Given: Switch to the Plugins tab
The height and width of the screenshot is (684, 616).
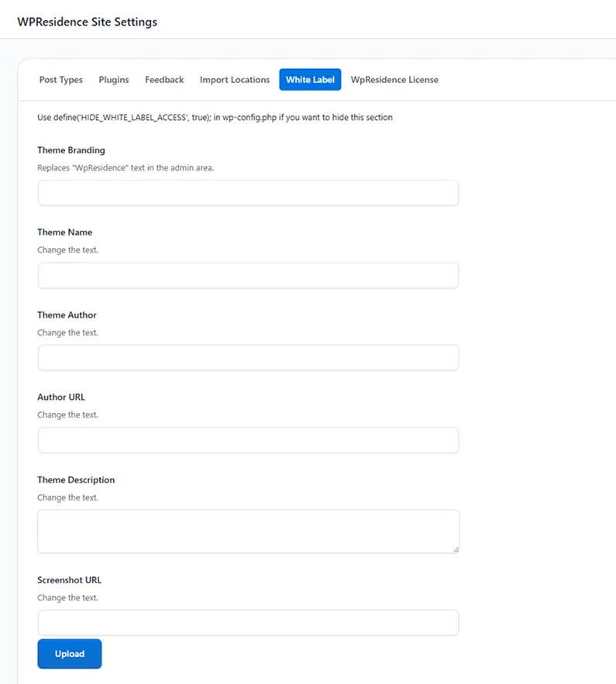Looking at the screenshot, I should point(114,80).
